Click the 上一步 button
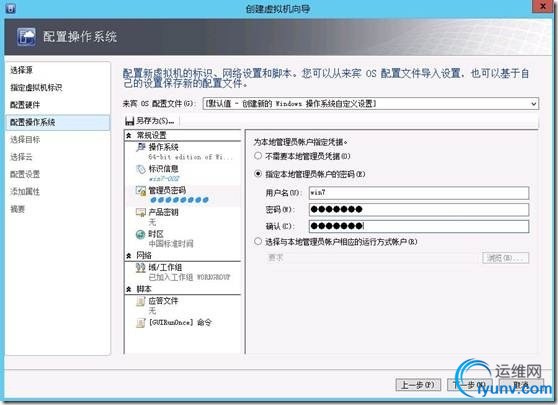The height and width of the screenshot is (405, 558). (x=418, y=385)
